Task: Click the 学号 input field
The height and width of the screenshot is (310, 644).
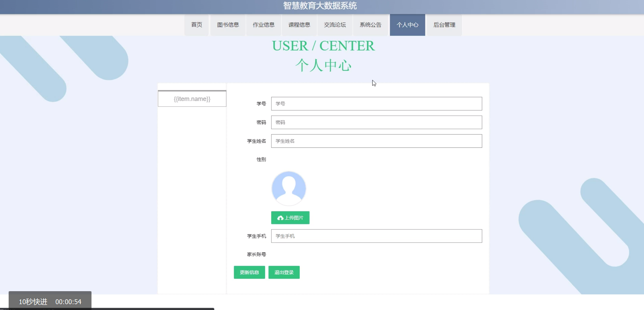Action: tap(376, 104)
